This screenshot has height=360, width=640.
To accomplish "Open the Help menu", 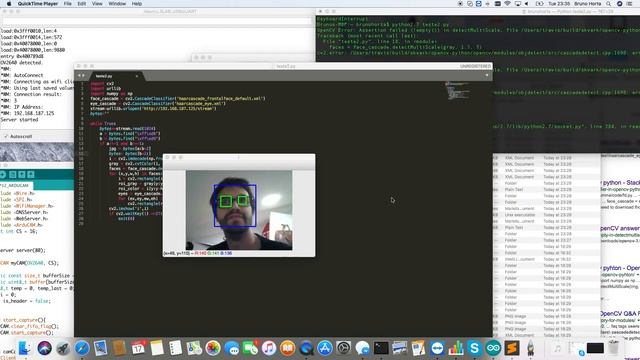I will [137, 4].
